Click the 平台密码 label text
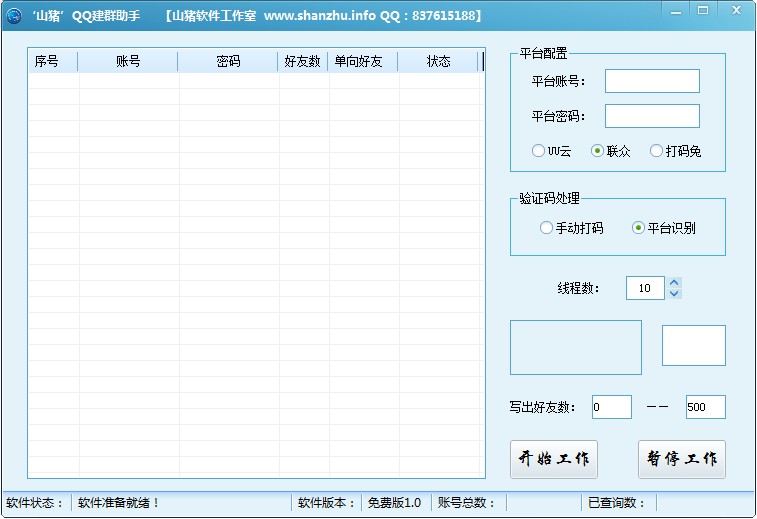The image size is (757, 519). coord(558,116)
